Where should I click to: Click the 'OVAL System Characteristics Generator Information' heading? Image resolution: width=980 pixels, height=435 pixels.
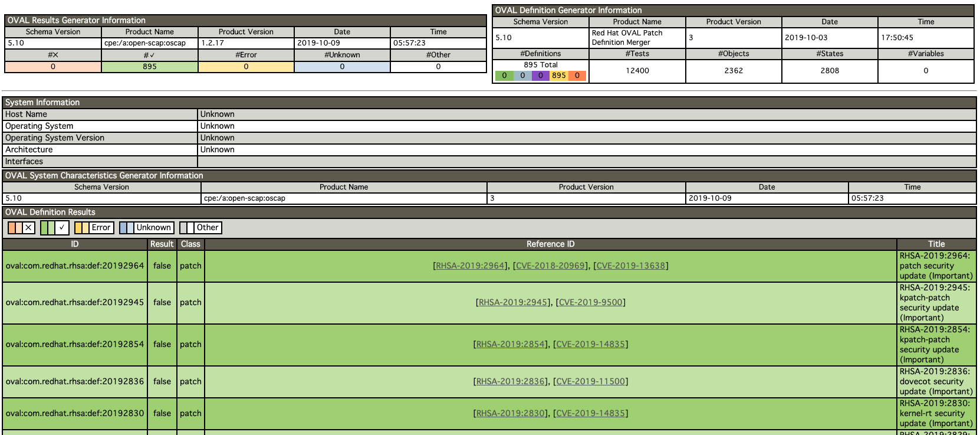click(x=104, y=175)
